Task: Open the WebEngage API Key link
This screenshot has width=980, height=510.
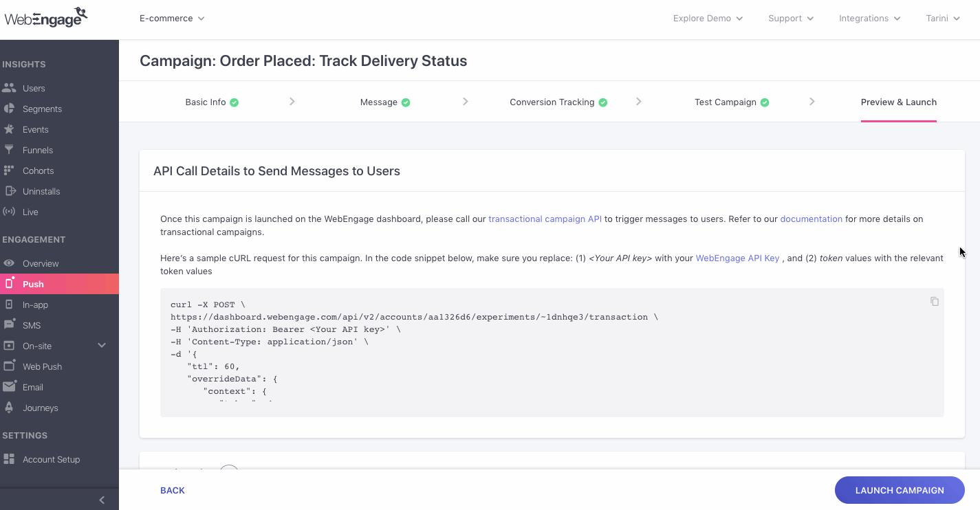Action: pos(737,258)
